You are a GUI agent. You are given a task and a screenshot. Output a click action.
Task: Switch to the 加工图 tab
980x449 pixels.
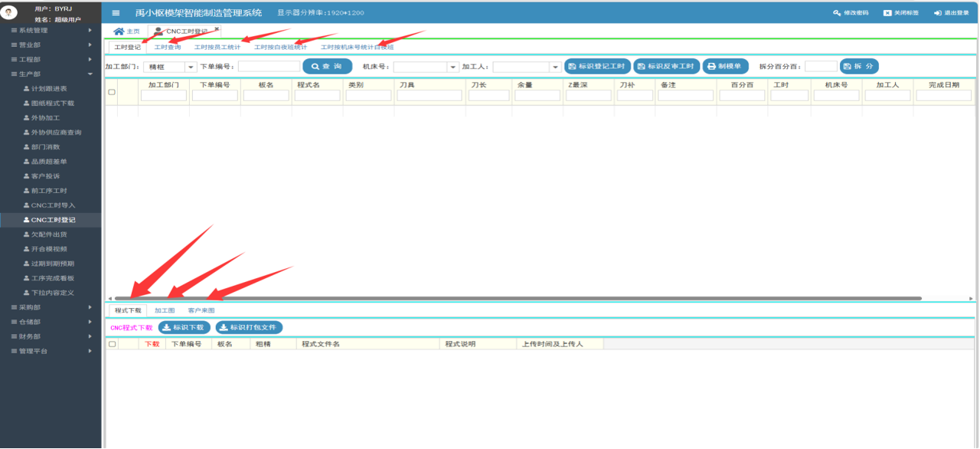coord(165,311)
